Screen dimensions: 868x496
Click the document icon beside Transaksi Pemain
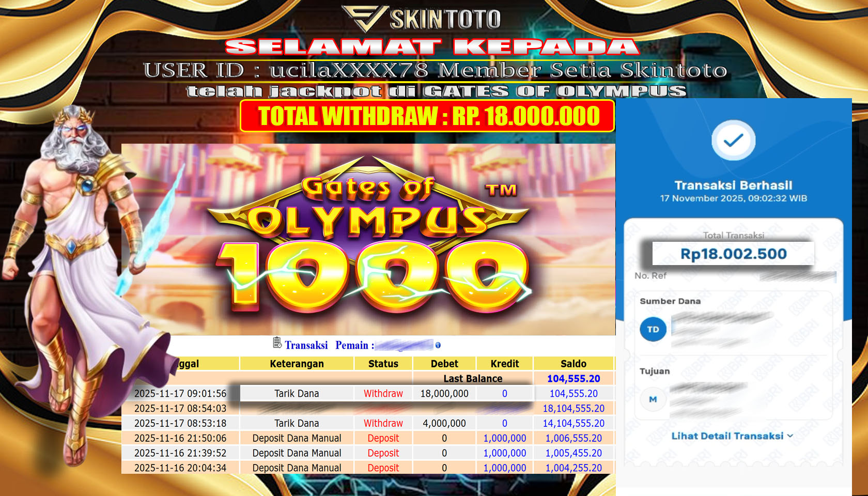277,344
